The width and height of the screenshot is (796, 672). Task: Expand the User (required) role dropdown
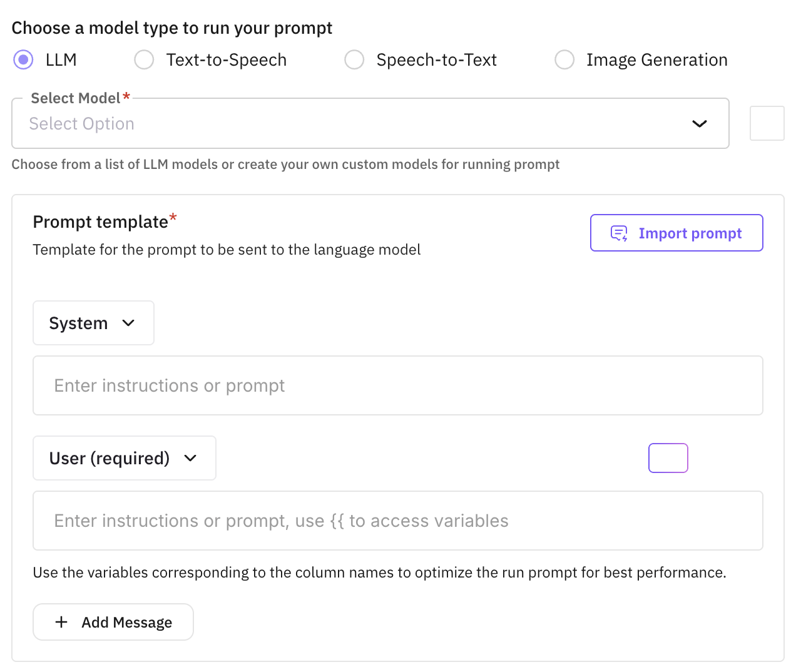[124, 458]
